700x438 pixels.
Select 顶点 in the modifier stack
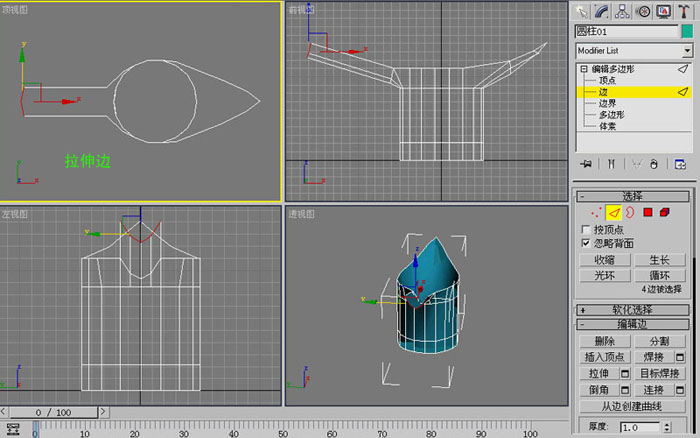coord(607,80)
